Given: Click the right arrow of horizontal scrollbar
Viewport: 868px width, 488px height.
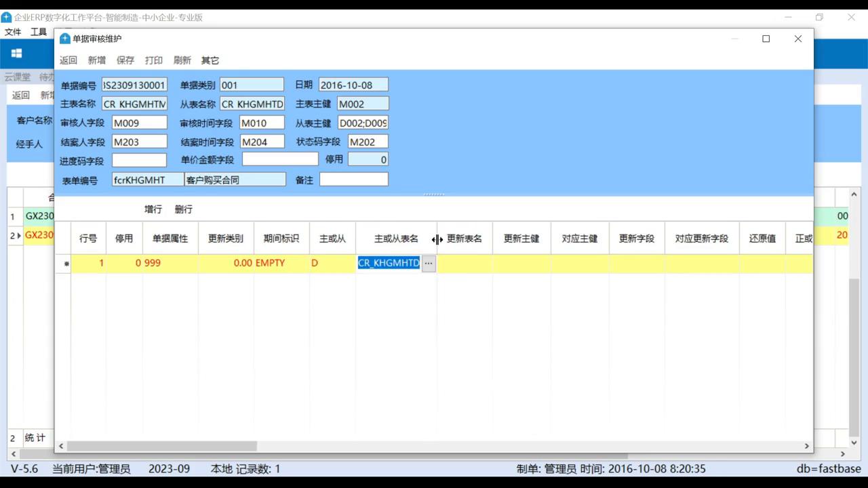Looking at the screenshot, I should coord(806,446).
